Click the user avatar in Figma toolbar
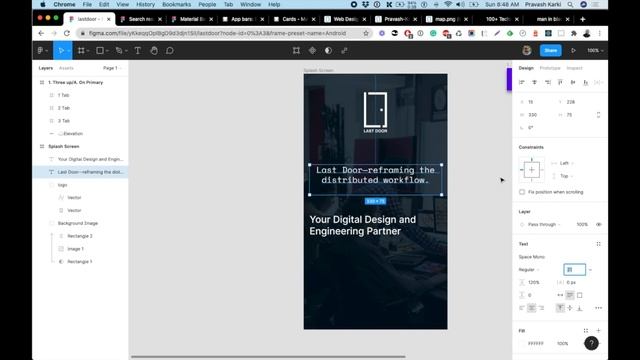 pos(527,51)
